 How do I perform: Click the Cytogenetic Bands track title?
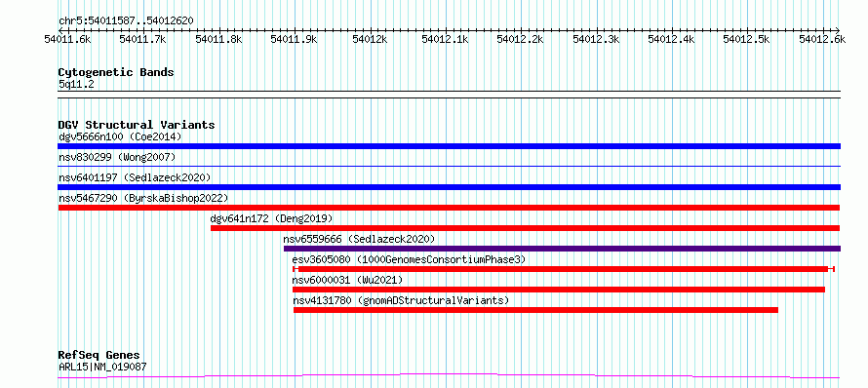coord(116,72)
